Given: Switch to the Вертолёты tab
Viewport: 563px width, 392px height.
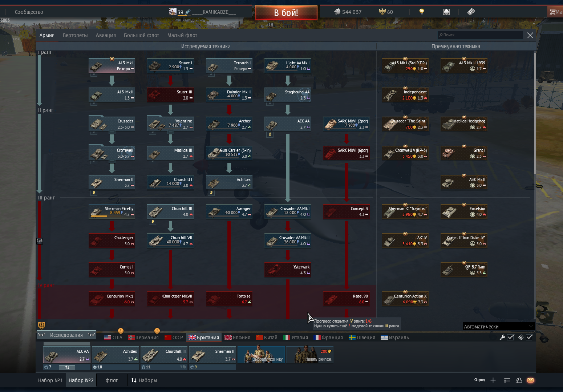Looking at the screenshot, I should point(75,35).
